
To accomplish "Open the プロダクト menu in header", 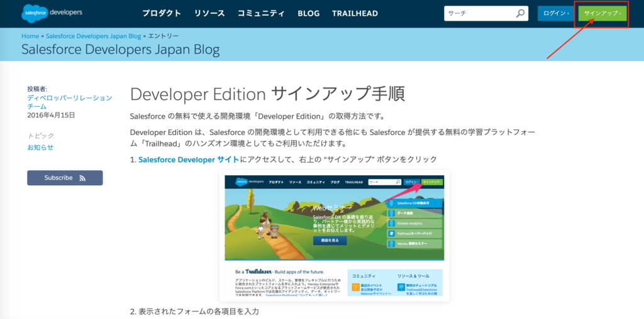I will (x=162, y=13).
